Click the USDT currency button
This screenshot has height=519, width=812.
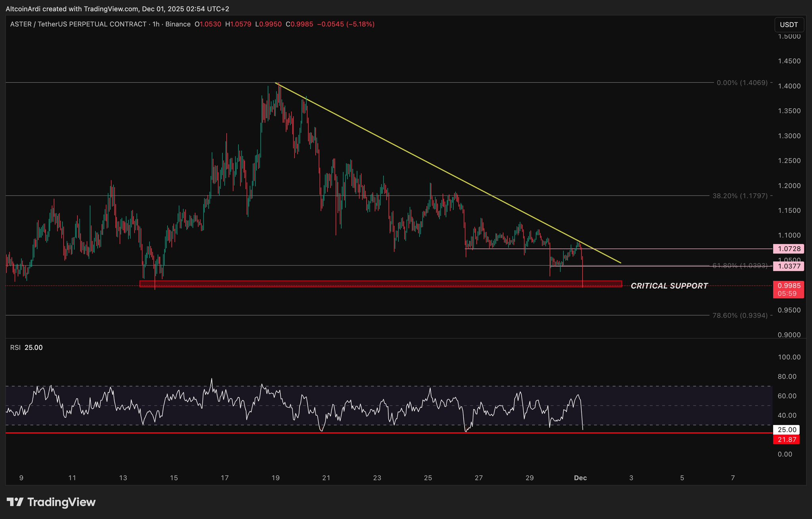[789, 25]
